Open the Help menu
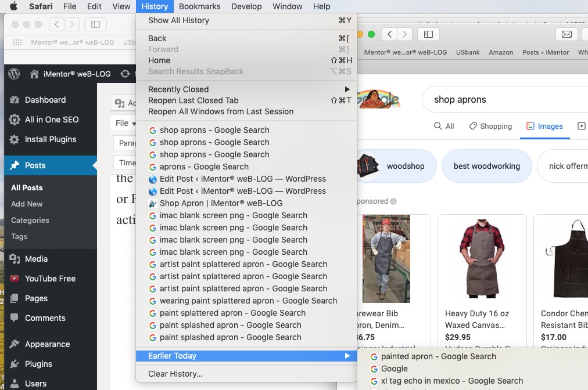 [322, 6]
